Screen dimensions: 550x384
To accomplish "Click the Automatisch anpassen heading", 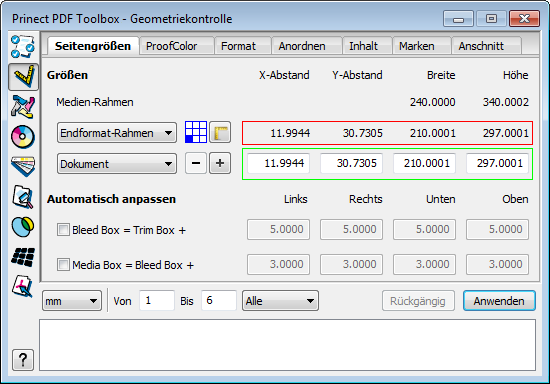I will point(111,199).
